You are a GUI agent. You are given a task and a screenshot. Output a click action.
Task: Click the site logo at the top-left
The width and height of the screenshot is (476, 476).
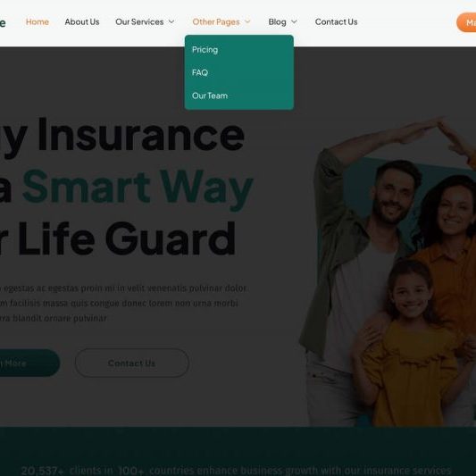(3, 22)
